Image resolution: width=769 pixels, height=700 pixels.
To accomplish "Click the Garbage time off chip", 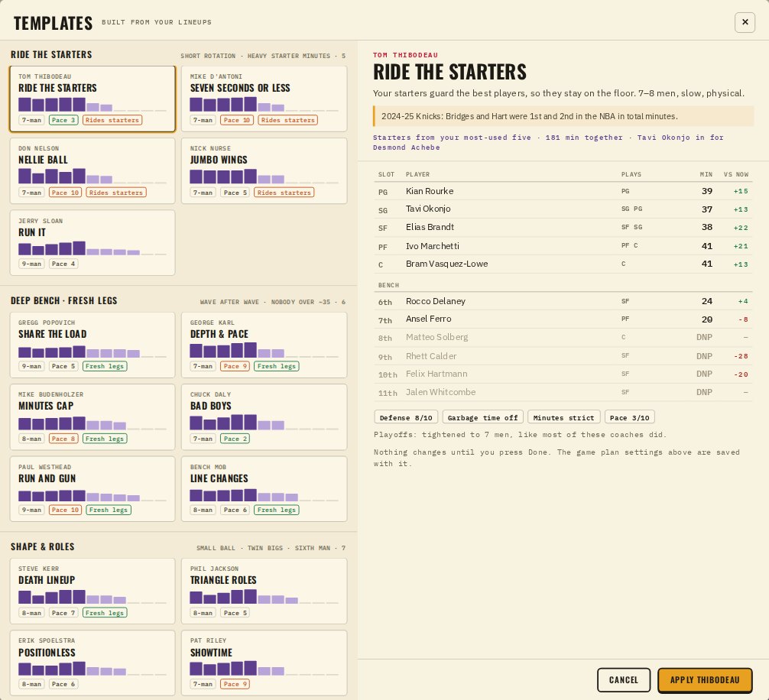I will 482,417.
